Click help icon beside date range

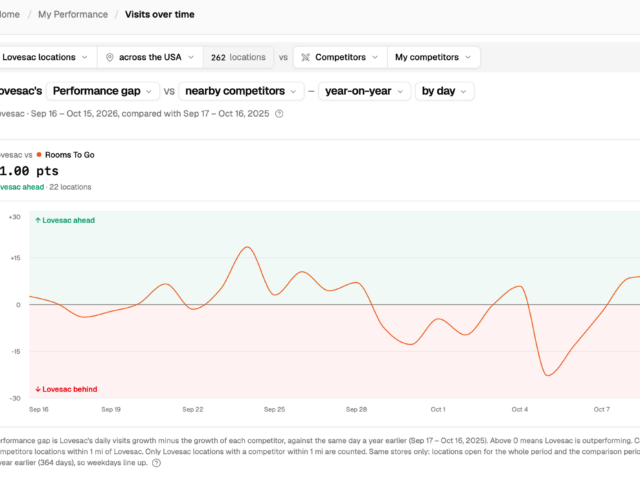tap(279, 114)
